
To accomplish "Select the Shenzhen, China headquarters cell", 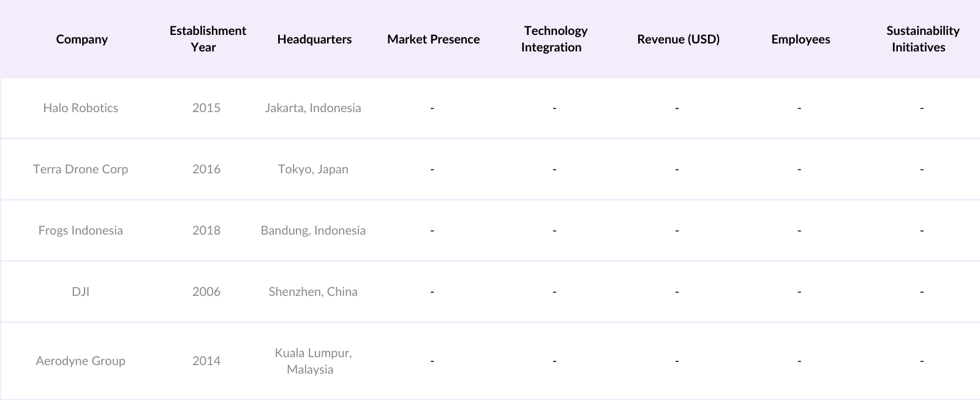I will pos(313,292).
